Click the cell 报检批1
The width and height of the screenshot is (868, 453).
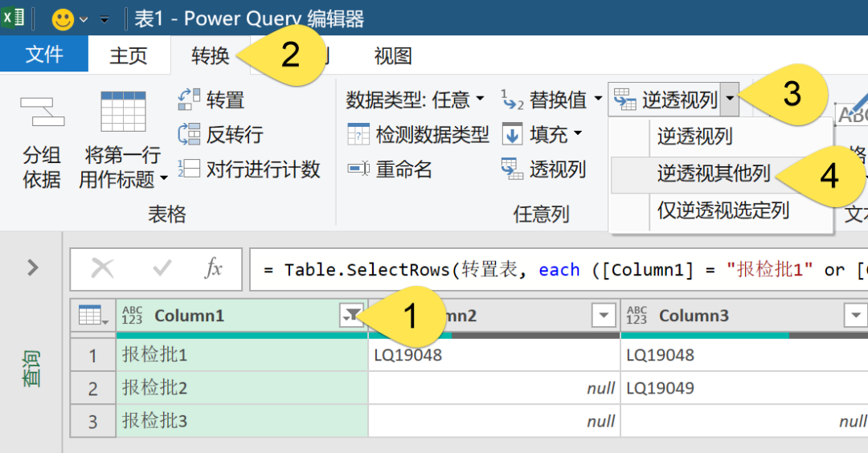pyautogui.click(x=242, y=354)
